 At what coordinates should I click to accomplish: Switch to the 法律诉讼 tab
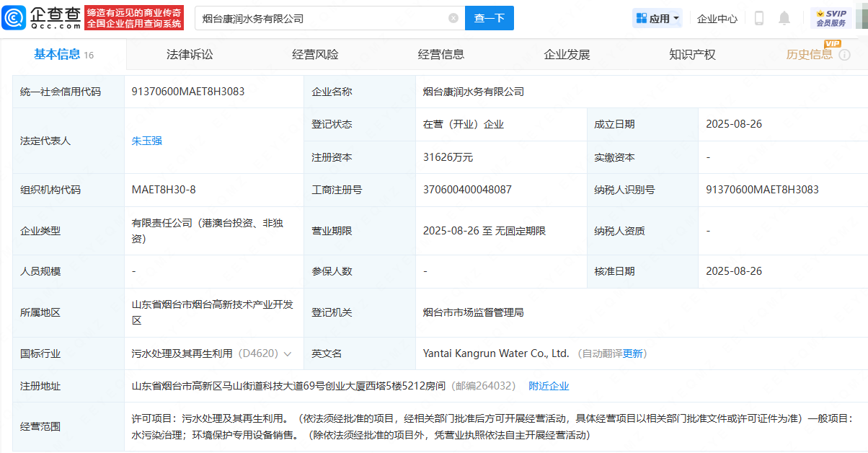coord(190,55)
